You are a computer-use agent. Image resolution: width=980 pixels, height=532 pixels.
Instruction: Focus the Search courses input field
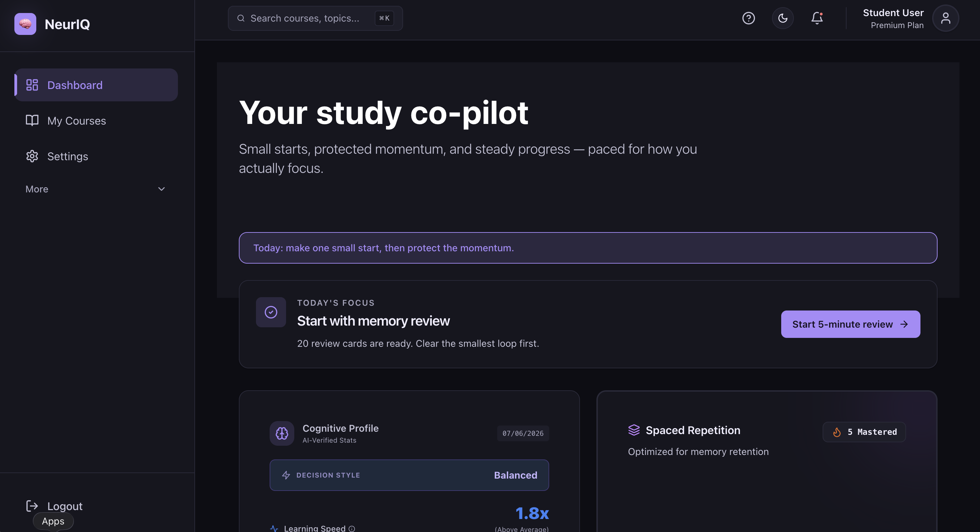point(315,18)
